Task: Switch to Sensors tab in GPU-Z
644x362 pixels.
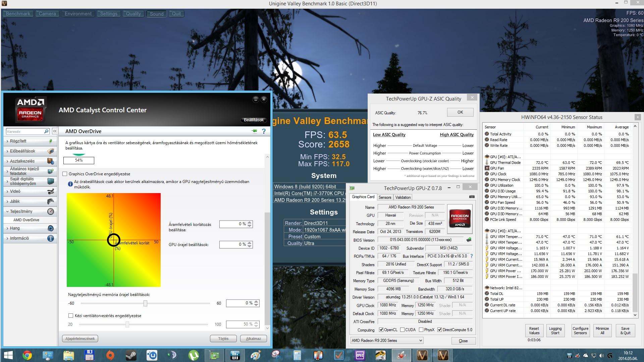Action: click(x=385, y=197)
